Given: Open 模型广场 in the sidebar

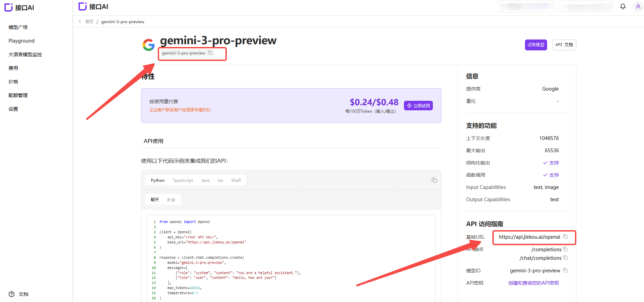Looking at the screenshot, I should (x=18, y=27).
